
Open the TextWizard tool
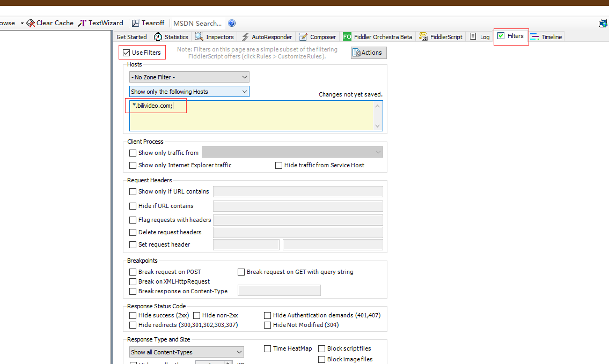(x=100, y=23)
